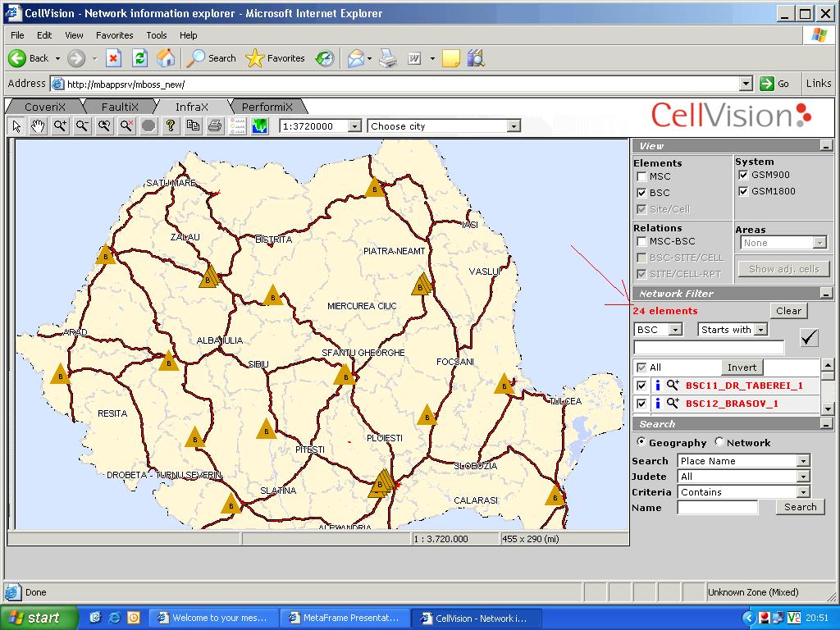This screenshot has height=630, width=840.
Task: Open the browser History icon
Action: click(325, 58)
